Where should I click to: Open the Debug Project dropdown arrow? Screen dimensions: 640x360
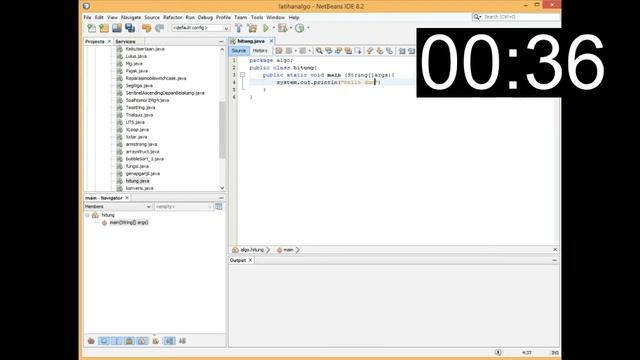pos(291,28)
